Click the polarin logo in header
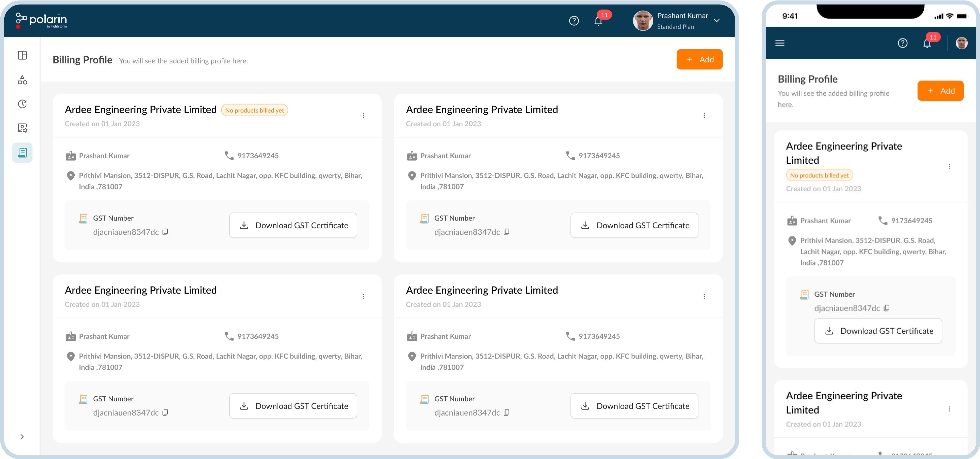Viewport: 980px width, 459px height. click(41, 20)
